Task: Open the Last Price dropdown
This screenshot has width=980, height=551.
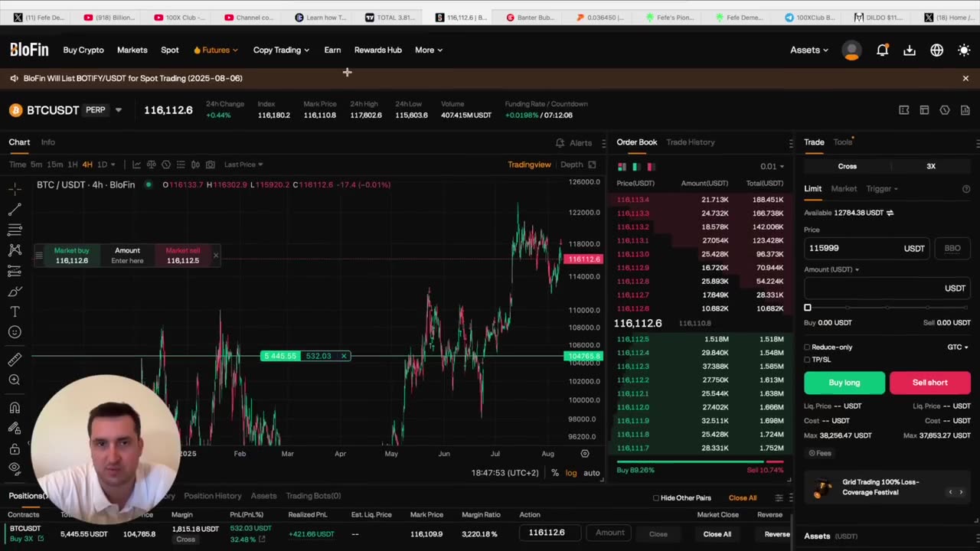Action: 243,165
